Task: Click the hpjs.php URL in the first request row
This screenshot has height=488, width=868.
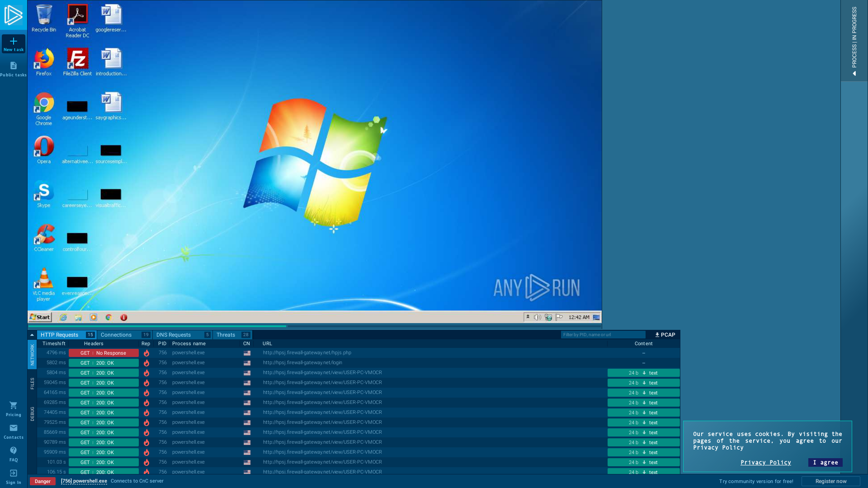Action: [307, 353]
